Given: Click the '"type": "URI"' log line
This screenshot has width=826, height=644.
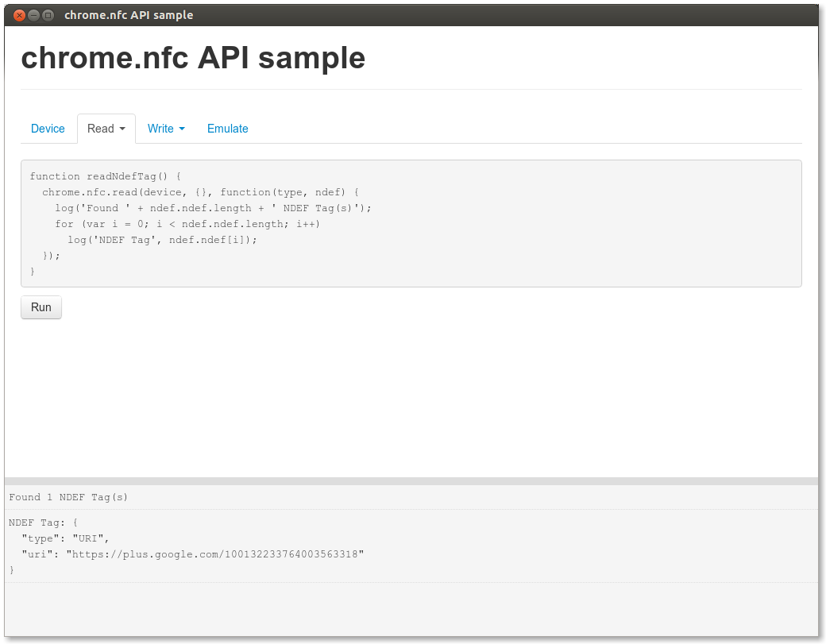Looking at the screenshot, I should [x=65, y=538].
